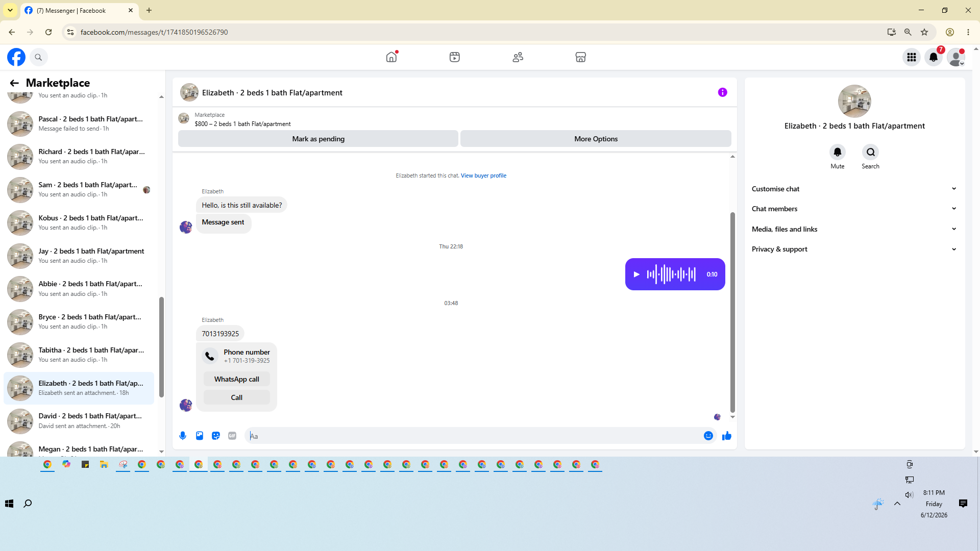Image resolution: width=980 pixels, height=551 pixels.
Task: Expand Privacy & support section
Action: (854, 249)
